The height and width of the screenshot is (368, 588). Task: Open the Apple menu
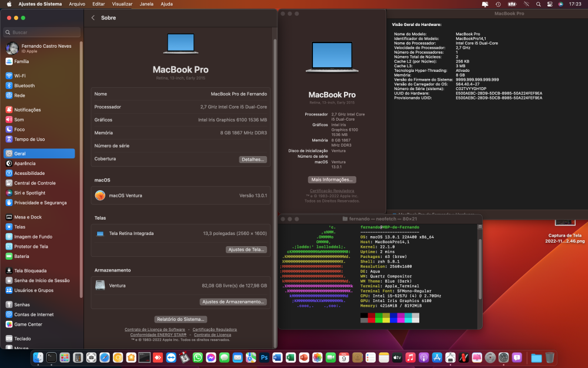[9, 4]
